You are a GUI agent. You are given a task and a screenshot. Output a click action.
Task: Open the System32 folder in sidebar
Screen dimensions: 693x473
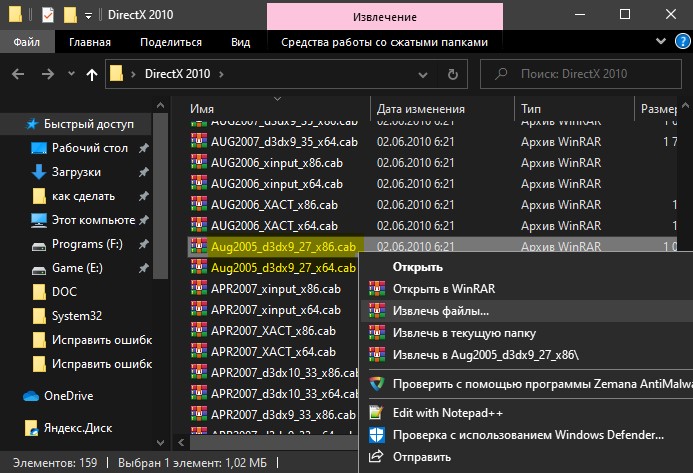click(x=76, y=316)
